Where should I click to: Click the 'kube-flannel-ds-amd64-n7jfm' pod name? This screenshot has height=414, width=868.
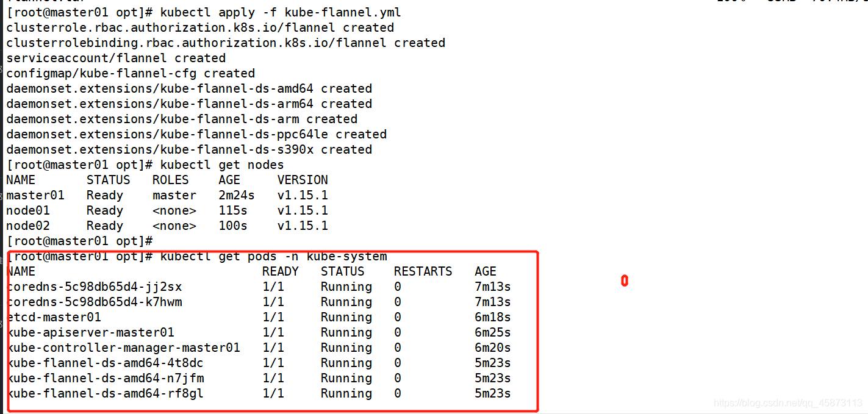pos(105,378)
